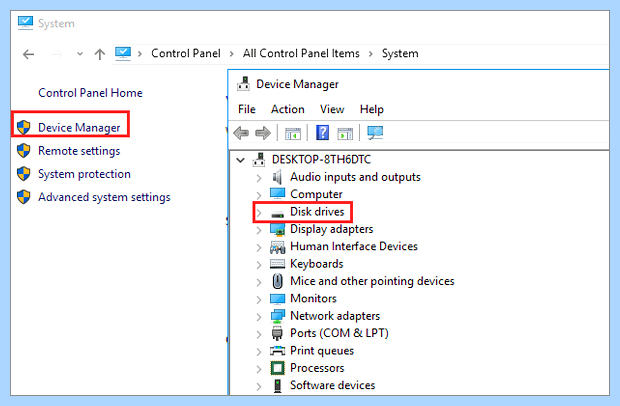Expand the Keyboards chevron
620x406 pixels.
point(259,265)
